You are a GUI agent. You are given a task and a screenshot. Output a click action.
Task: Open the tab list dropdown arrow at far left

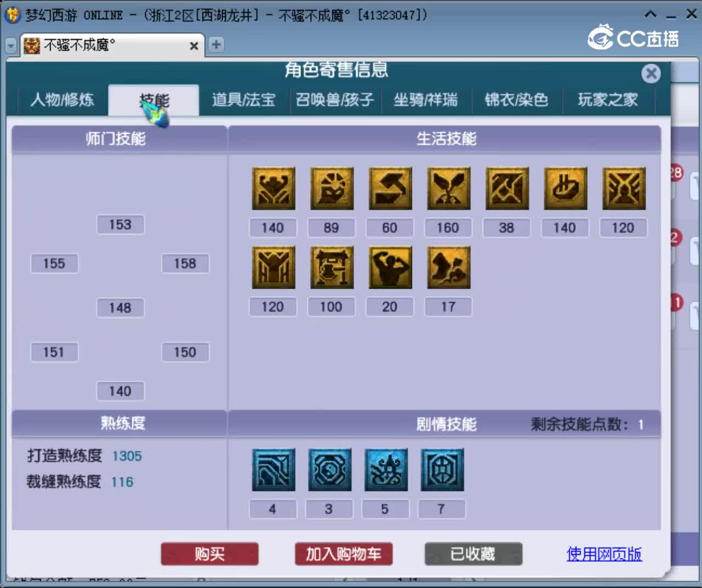pyautogui.click(x=11, y=46)
